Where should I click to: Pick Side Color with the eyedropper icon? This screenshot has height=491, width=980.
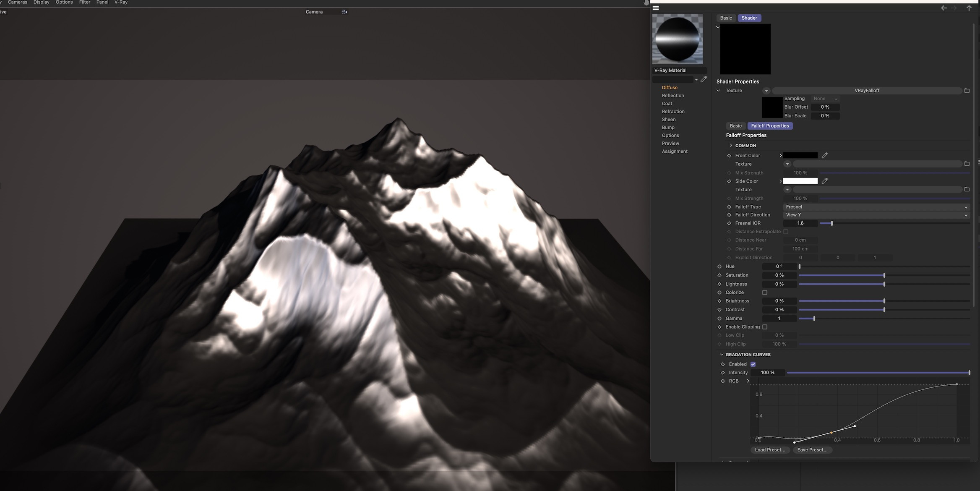coord(824,181)
